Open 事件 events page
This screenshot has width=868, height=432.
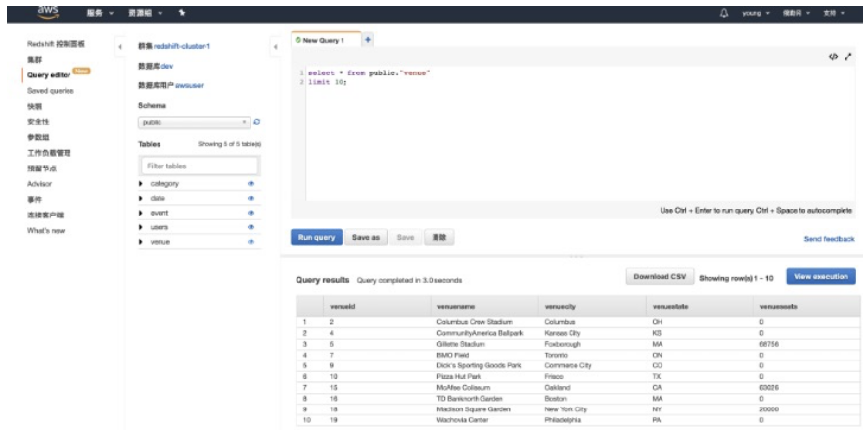[35, 200]
